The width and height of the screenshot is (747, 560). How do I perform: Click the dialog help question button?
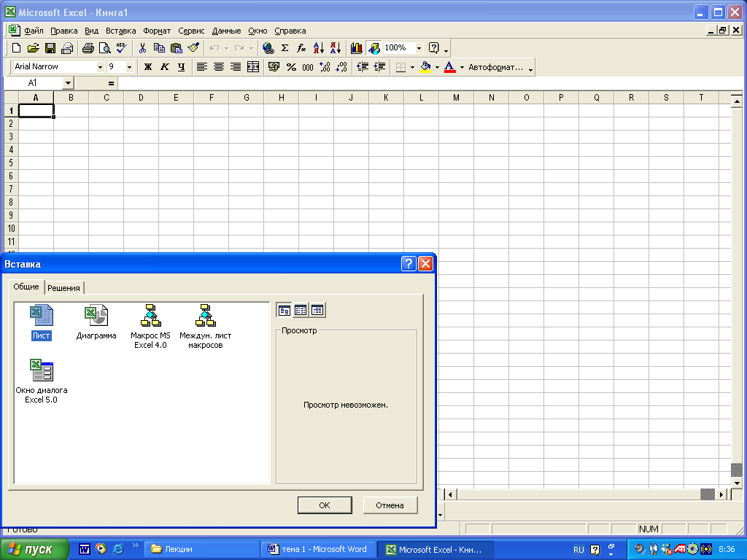[409, 263]
